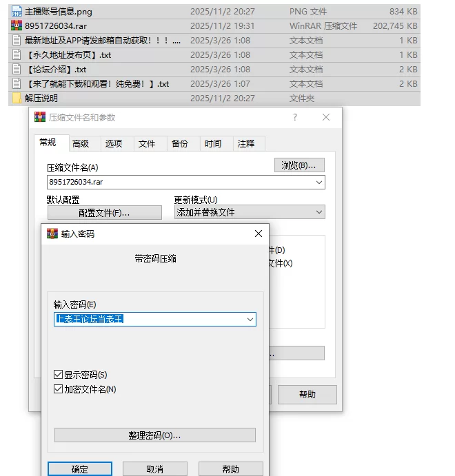This screenshot has width=455, height=476.
Task: Click the PNG icon of 主播账号信息.png
Action: [17, 11]
